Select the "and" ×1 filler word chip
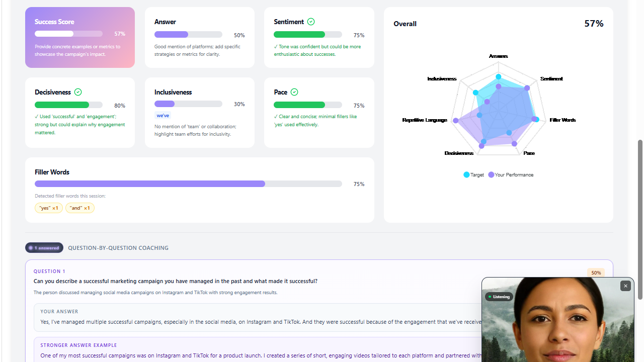Image resolution: width=644 pixels, height=362 pixels. pos(80,208)
